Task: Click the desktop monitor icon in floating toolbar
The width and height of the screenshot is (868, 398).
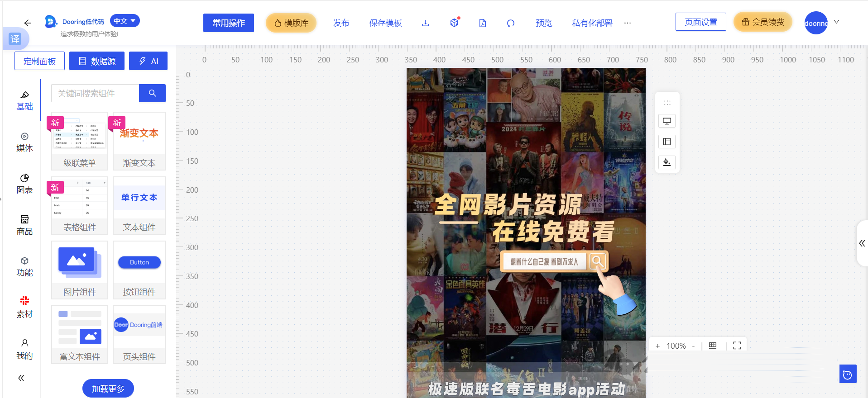Action: [667, 121]
